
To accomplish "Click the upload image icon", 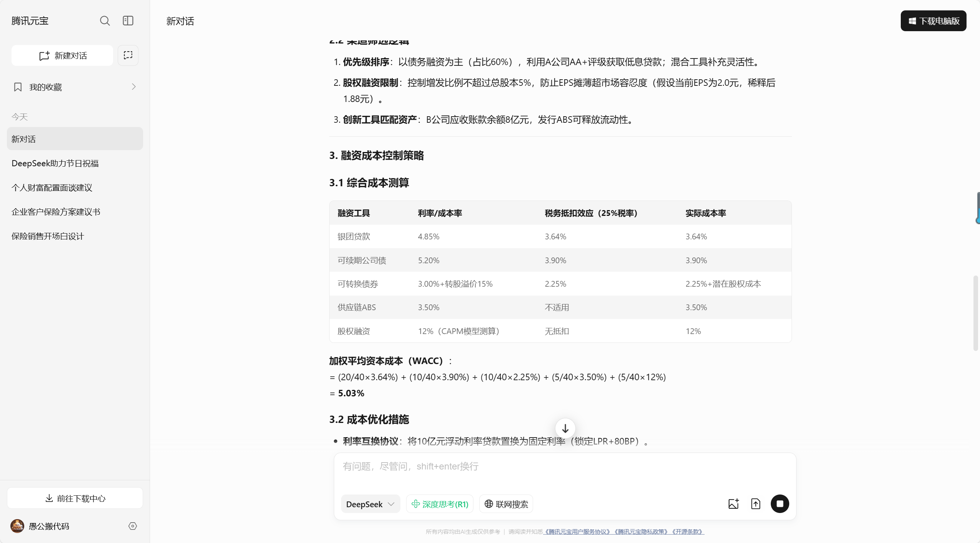I will (733, 504).
